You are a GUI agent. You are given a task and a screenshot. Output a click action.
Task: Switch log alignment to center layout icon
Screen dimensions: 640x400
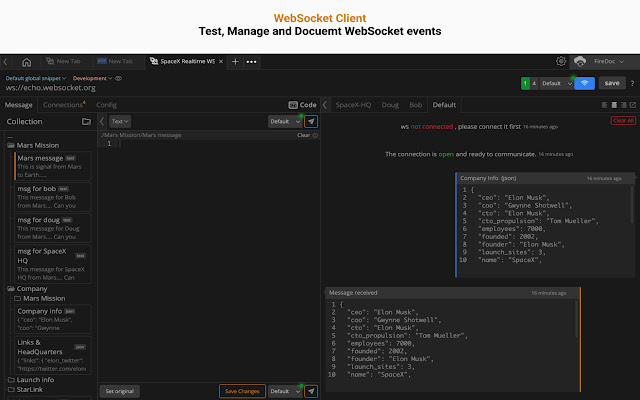click(x=613, y=104)
